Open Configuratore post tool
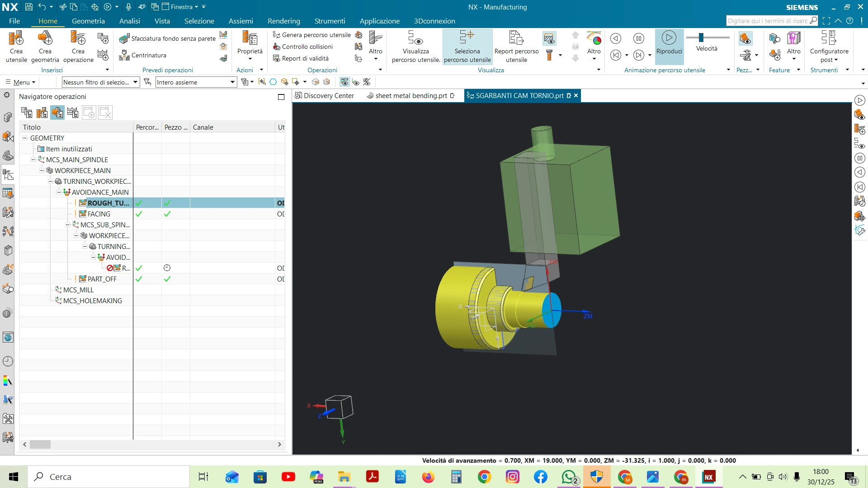Viewport: 868px width, 488px height. (829, 46)
